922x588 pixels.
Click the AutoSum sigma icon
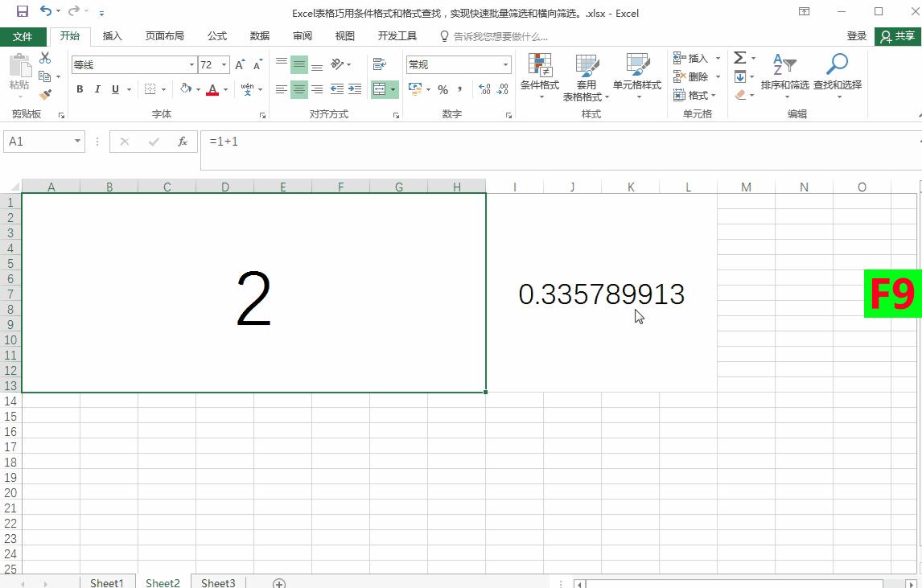[740, 56]
